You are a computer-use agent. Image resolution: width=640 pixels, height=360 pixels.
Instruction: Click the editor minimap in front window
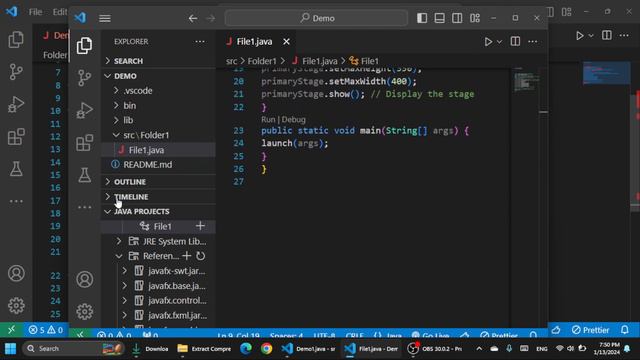tap(525, 82)
